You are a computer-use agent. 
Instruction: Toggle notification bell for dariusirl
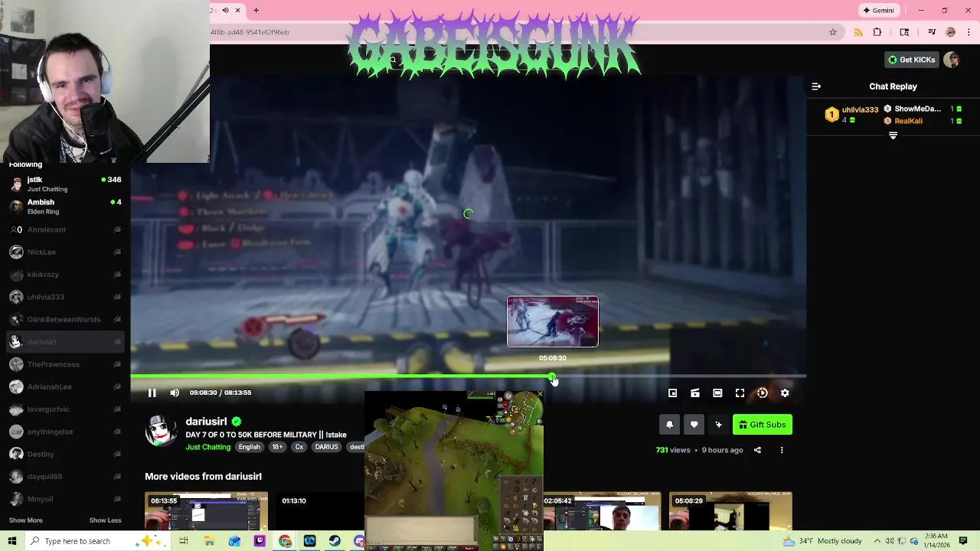670,425
